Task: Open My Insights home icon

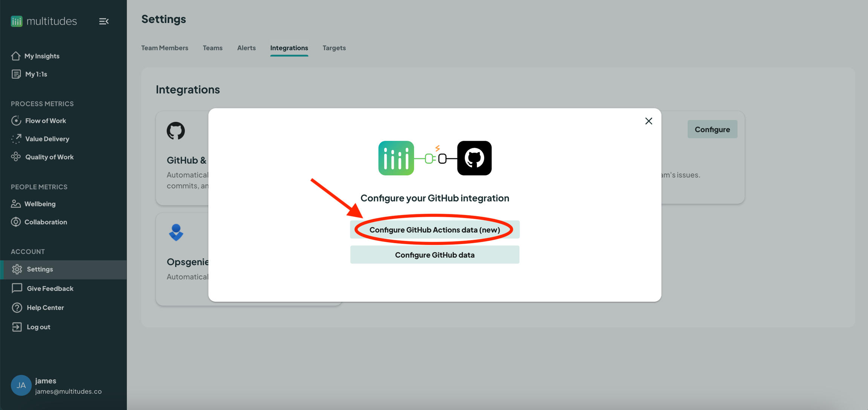Action: [16, 56]
